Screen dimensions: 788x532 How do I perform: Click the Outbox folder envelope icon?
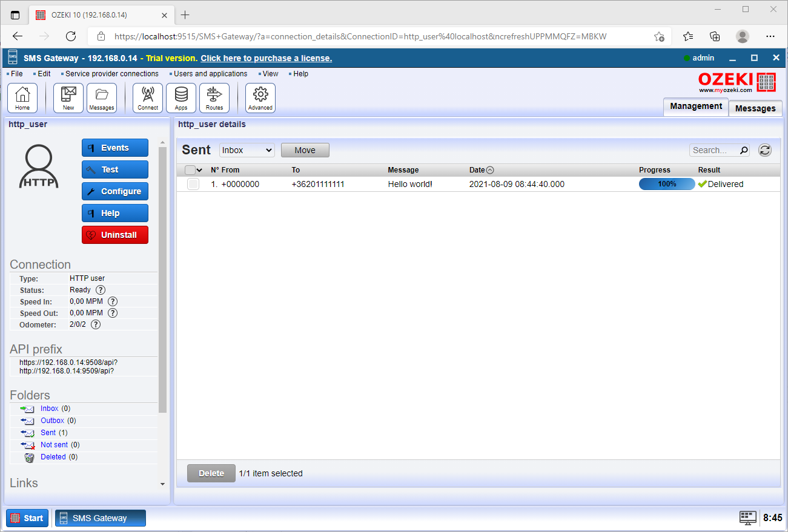27,421
